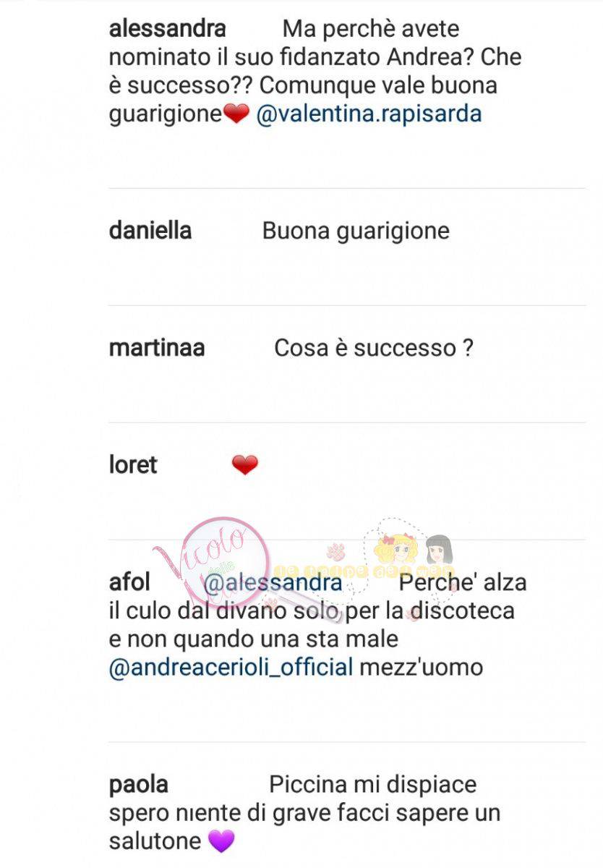603x868 pixels.
Task: Select the 'Piccina mi dispiace' comment text
Action: 373,785
